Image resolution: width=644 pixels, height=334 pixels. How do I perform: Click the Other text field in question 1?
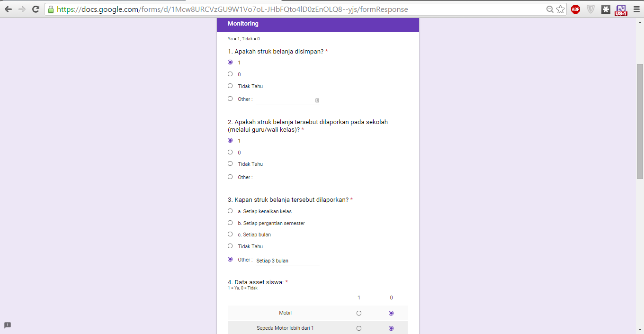(x=288, y=100)
